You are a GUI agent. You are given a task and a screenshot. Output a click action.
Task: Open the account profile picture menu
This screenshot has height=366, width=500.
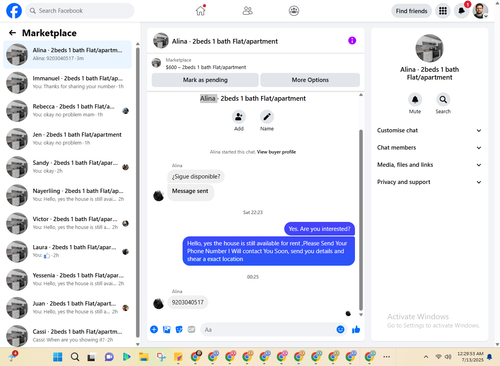click(x=480, y=11)
